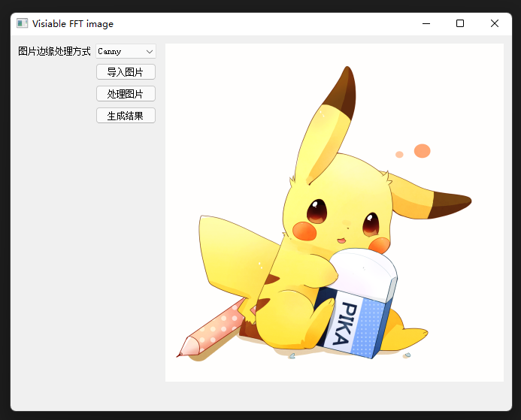The image size is (521, 420).
Task: Click the Visiable FFT image title text
Action: click(x=73, y=24)
